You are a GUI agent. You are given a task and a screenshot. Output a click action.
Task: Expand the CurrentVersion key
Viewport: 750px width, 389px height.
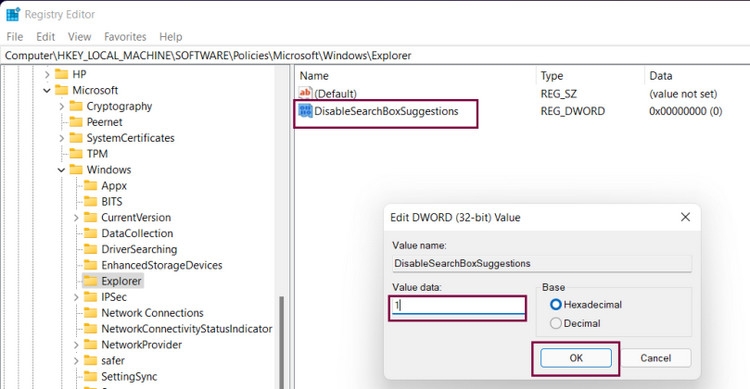pyautogui.click(x=76, y=217)
